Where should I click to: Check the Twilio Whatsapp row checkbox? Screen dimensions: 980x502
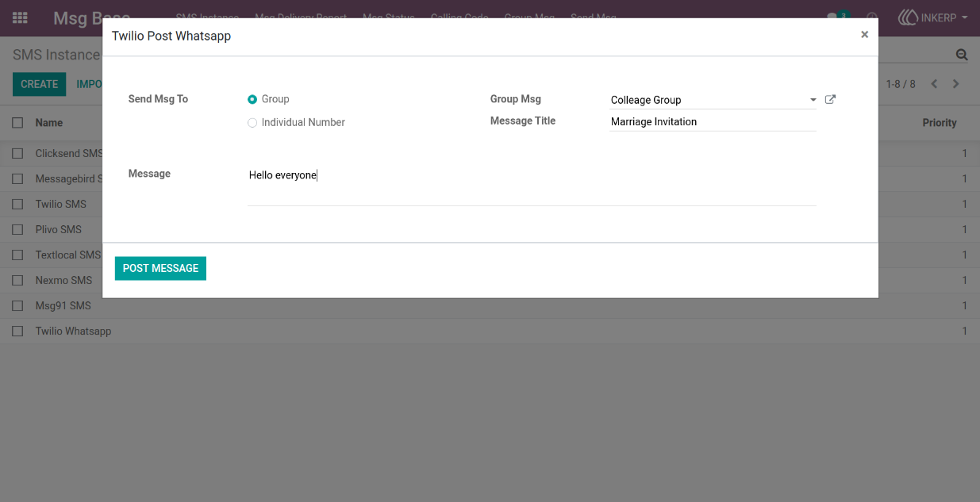coord(17,331)
